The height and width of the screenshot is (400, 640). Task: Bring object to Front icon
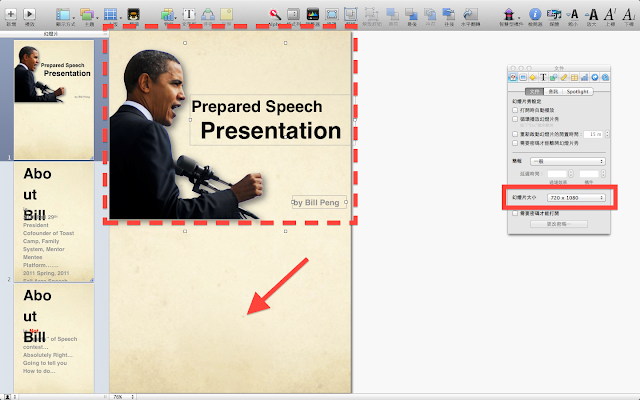pos(393,14)
